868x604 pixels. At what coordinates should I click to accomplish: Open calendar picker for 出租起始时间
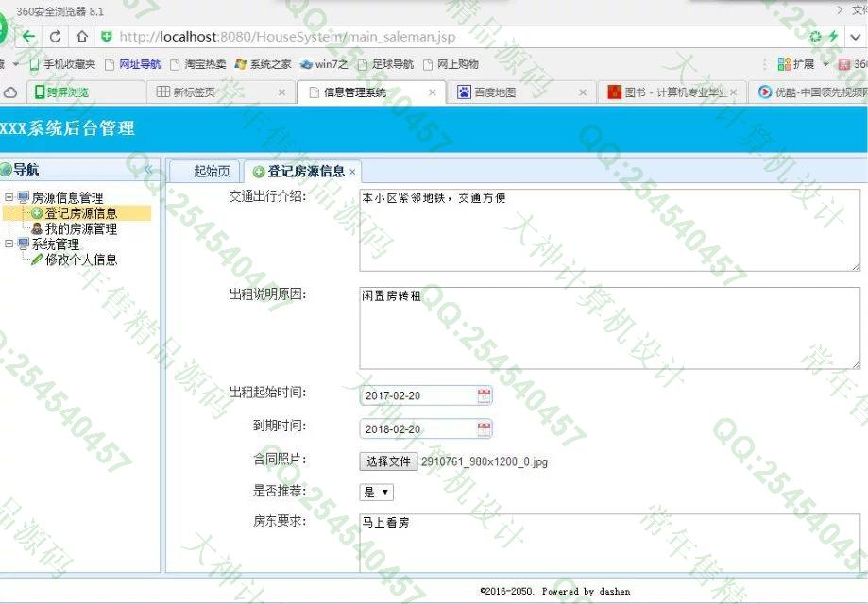484,395
